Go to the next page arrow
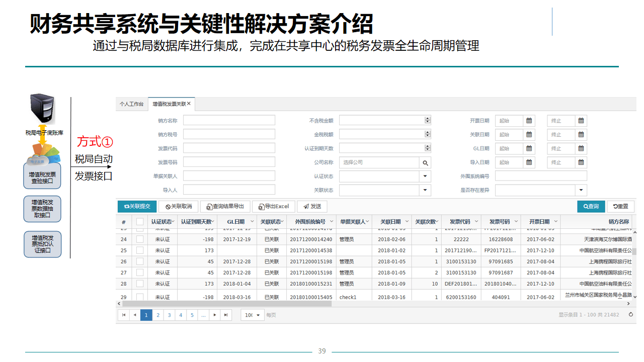This screenshot has width=644, height=362. click(x=215, y=315)
